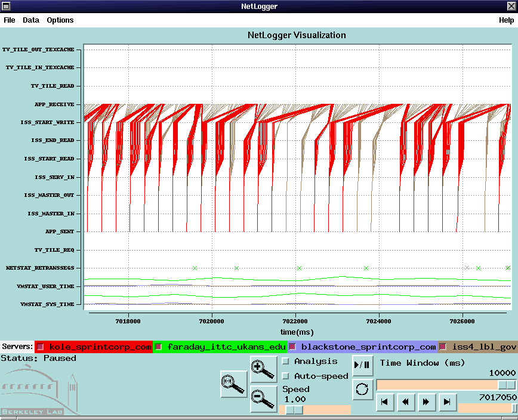Click the 7024000 time axis tick label
This screenshot has width=518, height=420.
[x=379, y=322]
